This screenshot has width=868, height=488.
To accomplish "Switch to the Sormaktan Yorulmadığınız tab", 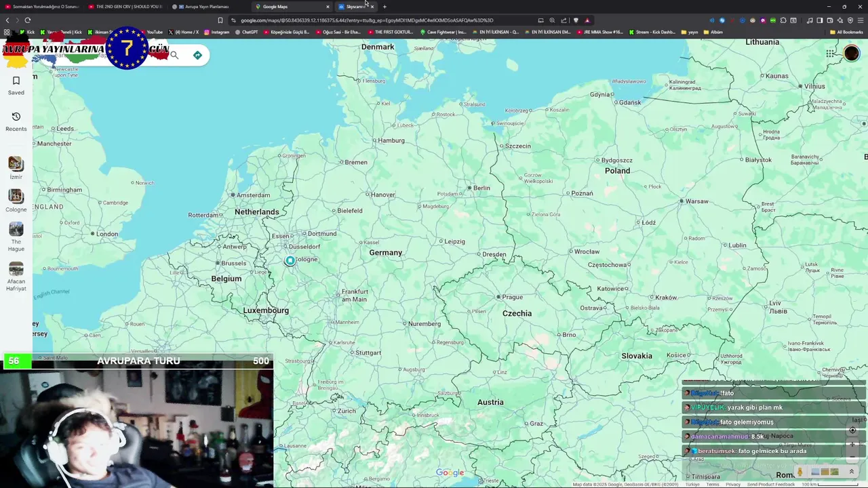I will click(x=42, y=7).
